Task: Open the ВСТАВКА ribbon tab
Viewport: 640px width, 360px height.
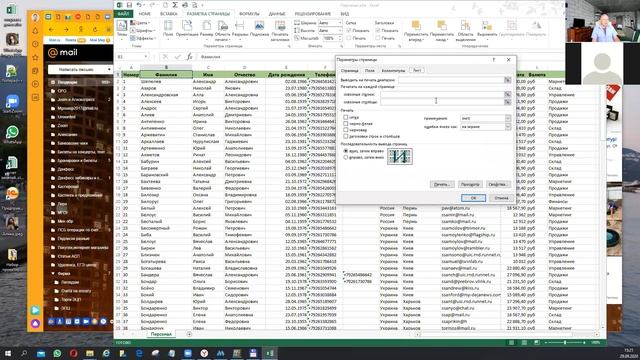Action: coord(168,13)
